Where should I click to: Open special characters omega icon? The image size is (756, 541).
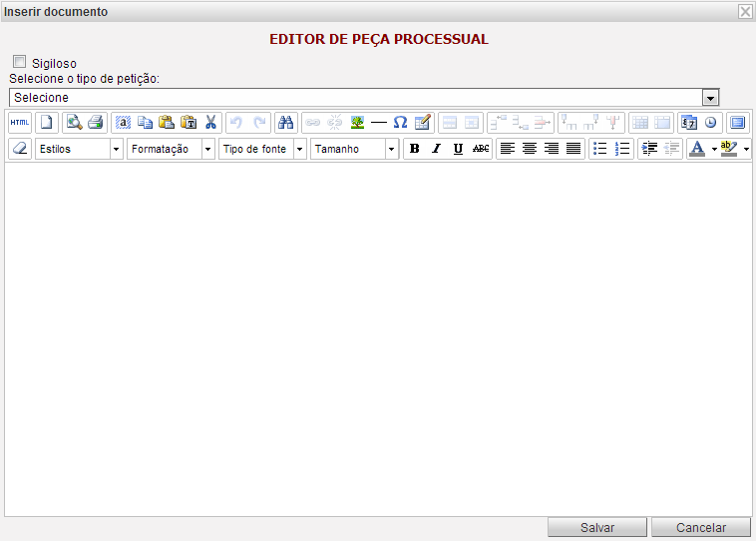click(400, 123)
